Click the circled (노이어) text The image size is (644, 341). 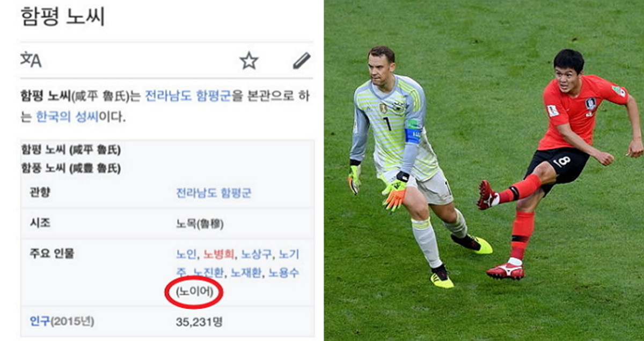[194, 292]
